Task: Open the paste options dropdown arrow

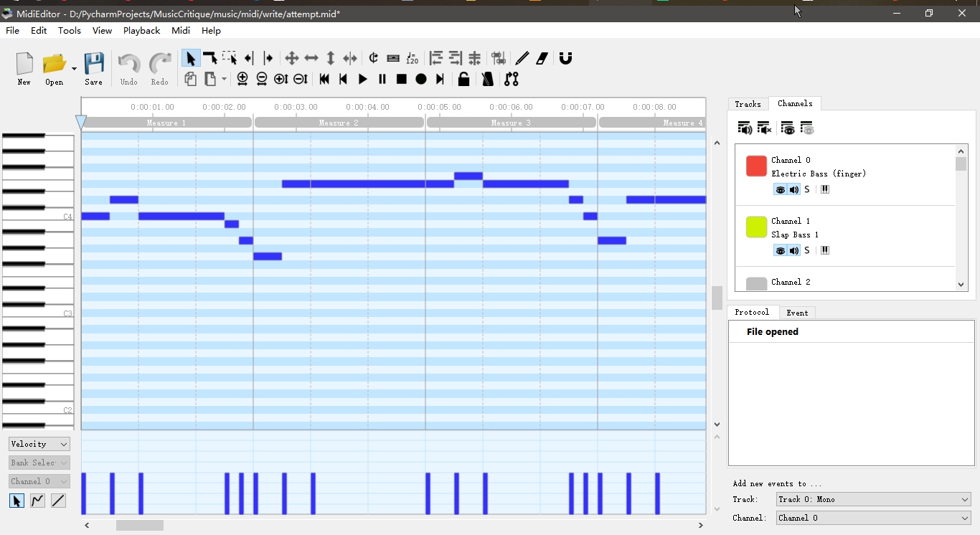Action: coord(225,79)
